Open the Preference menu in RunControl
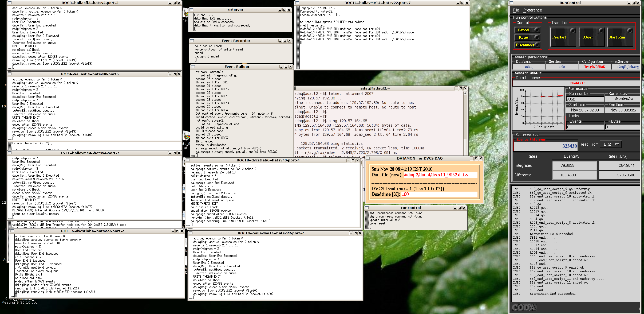 (x=532, y=10)
